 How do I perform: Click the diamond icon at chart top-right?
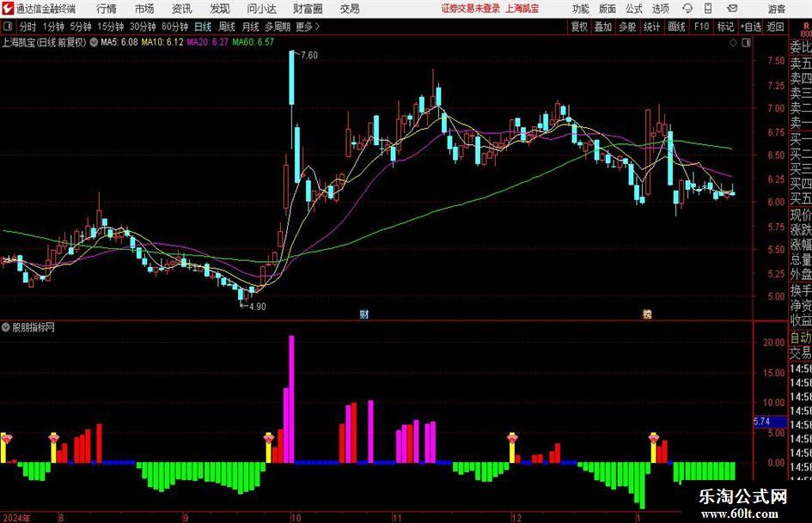(x=733, y=43)
